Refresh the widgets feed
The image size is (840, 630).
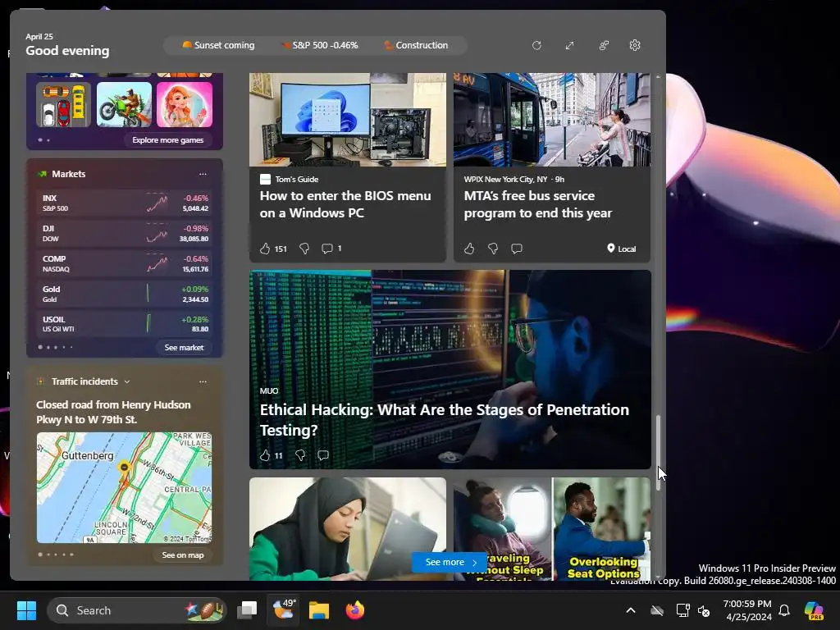tap(536, 46)
